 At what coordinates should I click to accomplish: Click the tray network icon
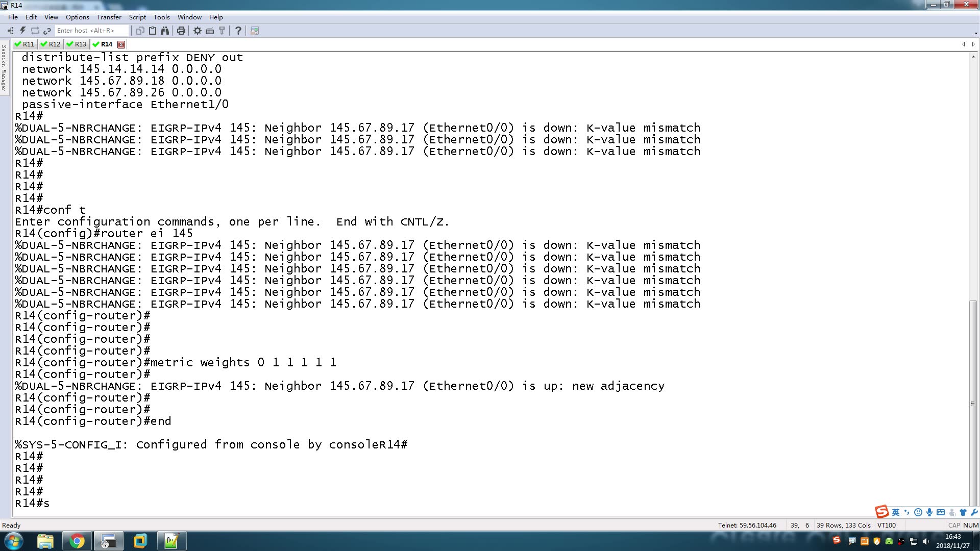click(x=914, y=541)
